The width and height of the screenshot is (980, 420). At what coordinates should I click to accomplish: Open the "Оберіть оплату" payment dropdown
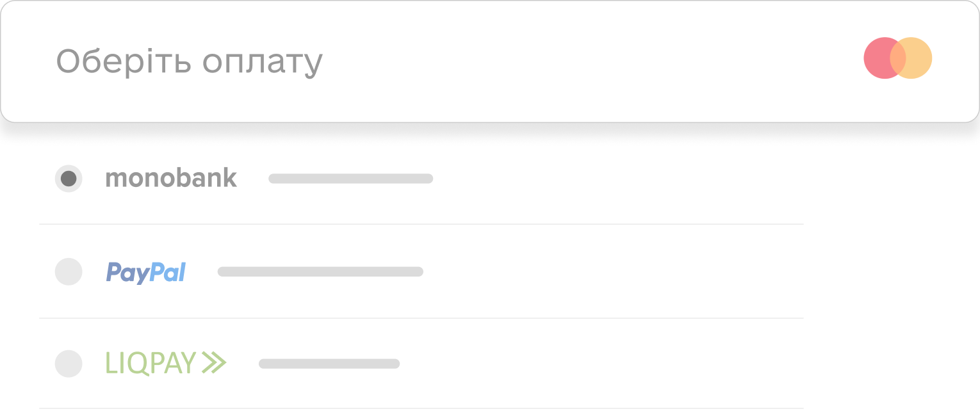pos(490,61)
